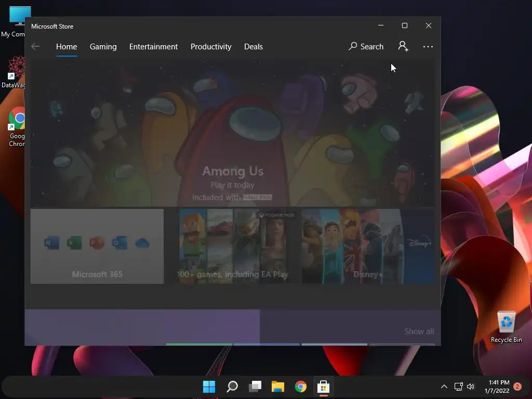Open the Windows Start menu
532x399 pixels.
pos(209,387)
